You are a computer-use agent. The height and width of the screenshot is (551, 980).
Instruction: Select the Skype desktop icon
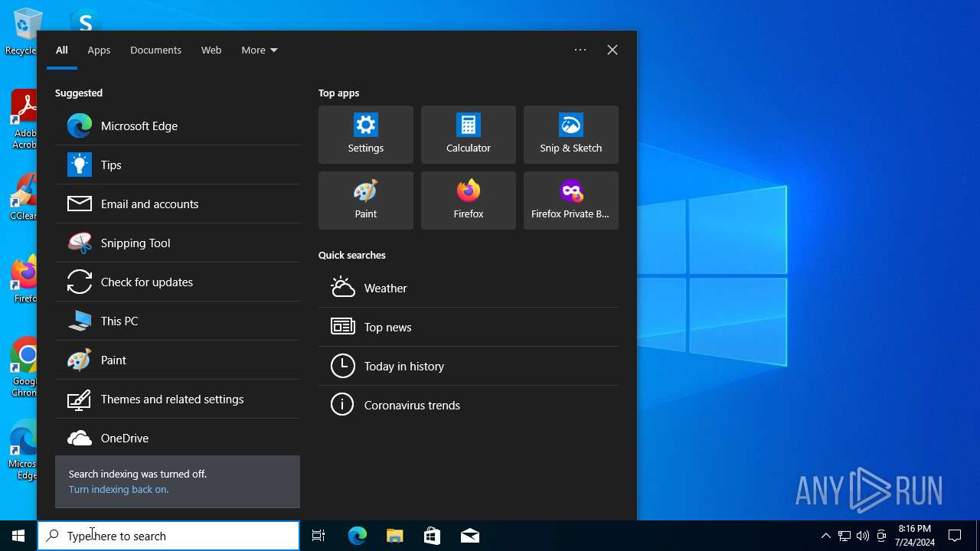pos(85,19)
